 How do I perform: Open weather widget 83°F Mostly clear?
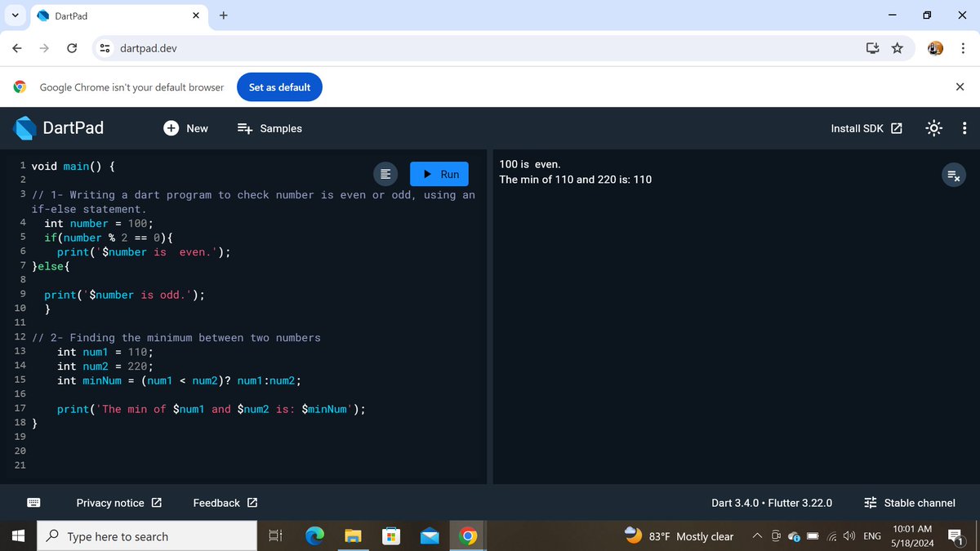click(x=679, y=536)
